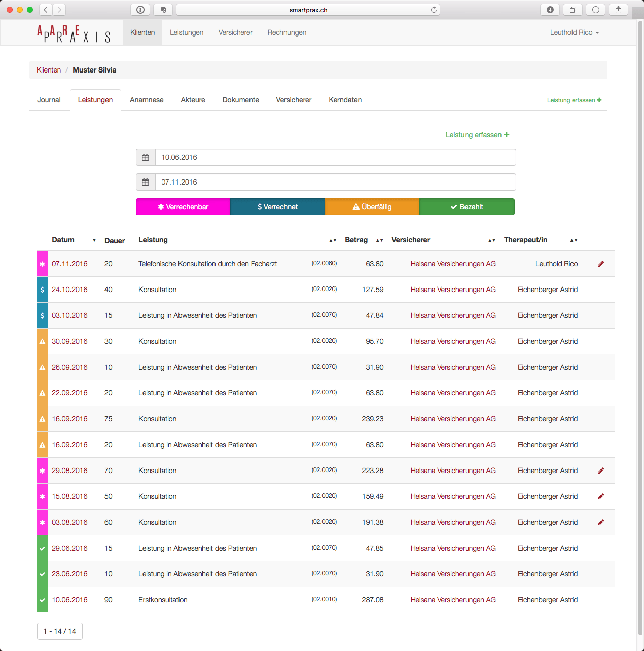Click the checkmark status icon on 10.06.2016 row
The height and width of the screenshot is (651, 644).
coord(42,600)
